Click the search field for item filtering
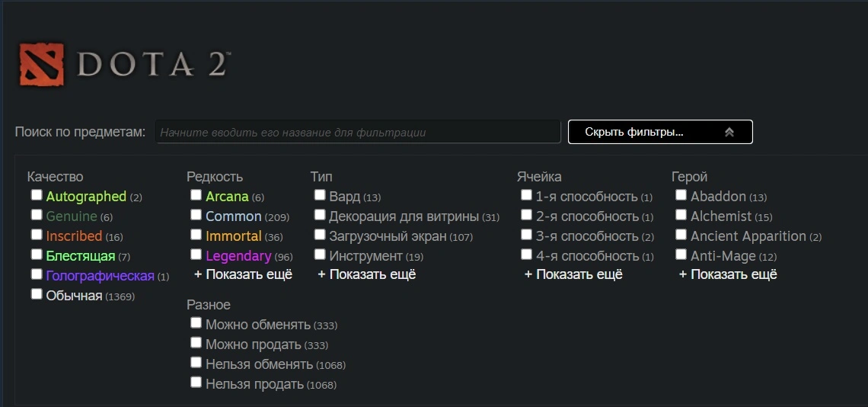This screenshot has width=868, height=407. coord(358,132)
